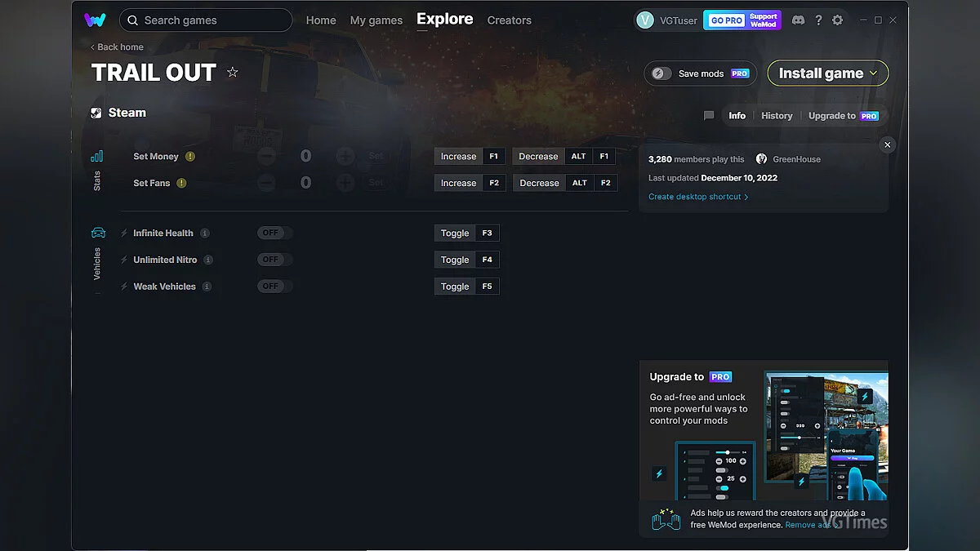The image size is (980, 551).
Task: Click the Search games input field
Action: click(x=212, y=20)
